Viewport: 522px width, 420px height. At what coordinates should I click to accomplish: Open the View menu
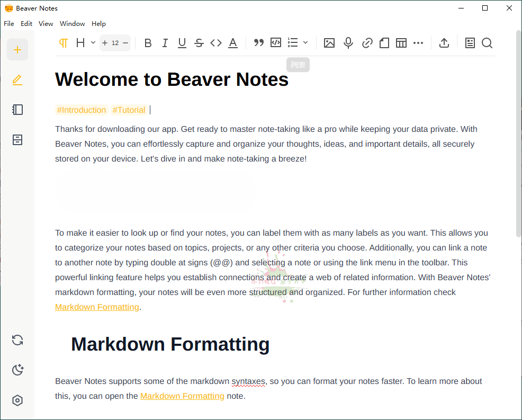46,24
